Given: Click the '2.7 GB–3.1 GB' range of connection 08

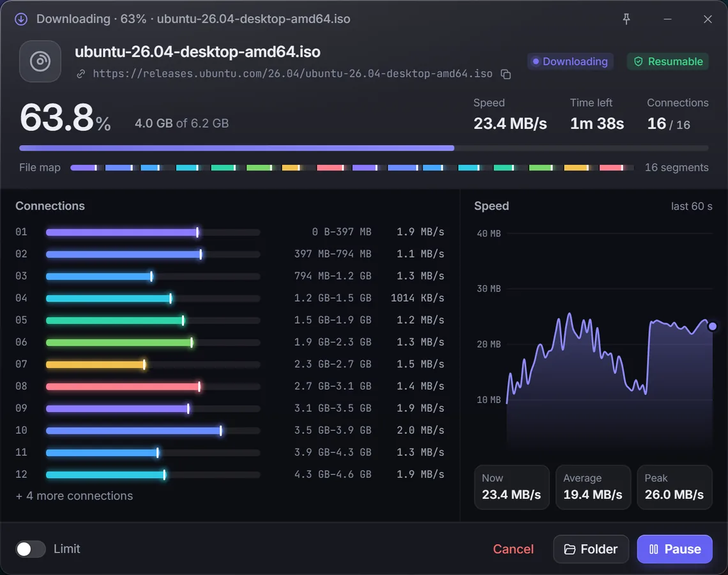Looking at the screenshot, I should point(333,386).
